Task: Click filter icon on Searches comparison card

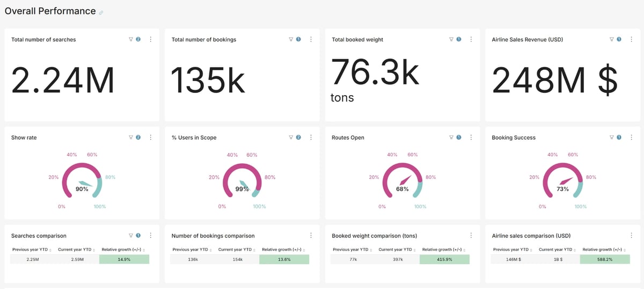Action: (131, 235)
